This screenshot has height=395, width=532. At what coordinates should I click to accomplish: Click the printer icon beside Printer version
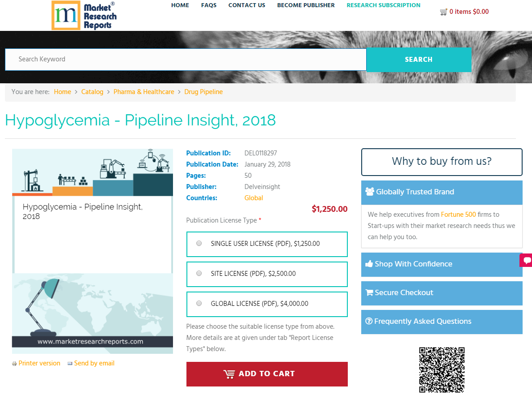(x=14, y=364)
